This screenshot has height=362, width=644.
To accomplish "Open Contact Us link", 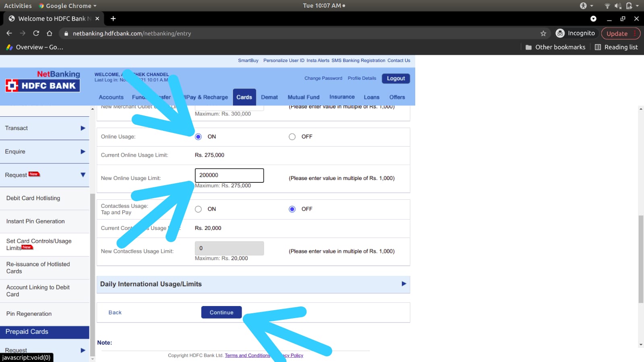I will click(x=399, y=60).
